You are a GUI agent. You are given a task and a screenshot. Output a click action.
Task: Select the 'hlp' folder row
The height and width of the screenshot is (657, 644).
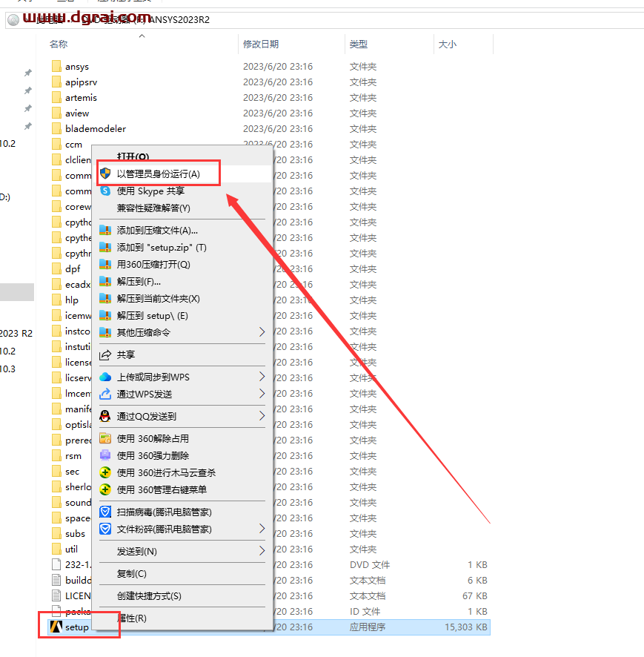[72, 300]
